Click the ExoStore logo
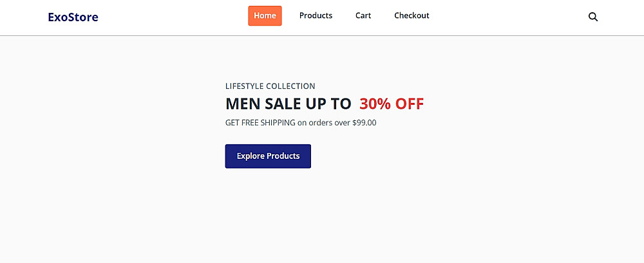This screenshot has height=263, width=644. [x=73, y=17]
